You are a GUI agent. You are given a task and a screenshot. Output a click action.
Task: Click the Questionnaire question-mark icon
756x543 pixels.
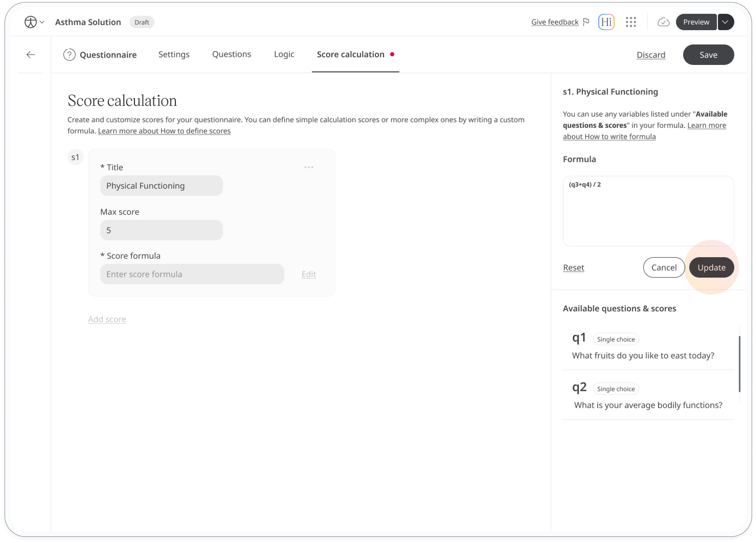69,55
